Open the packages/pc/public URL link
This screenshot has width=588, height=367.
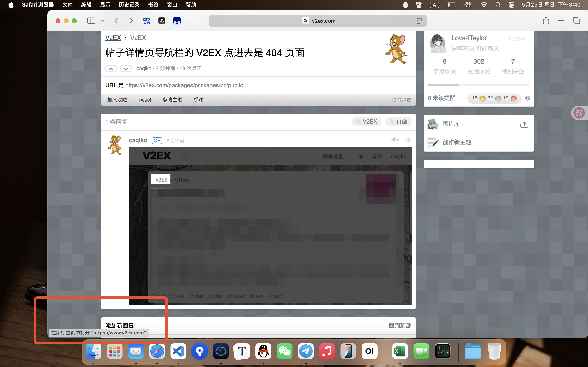point(184,85)
